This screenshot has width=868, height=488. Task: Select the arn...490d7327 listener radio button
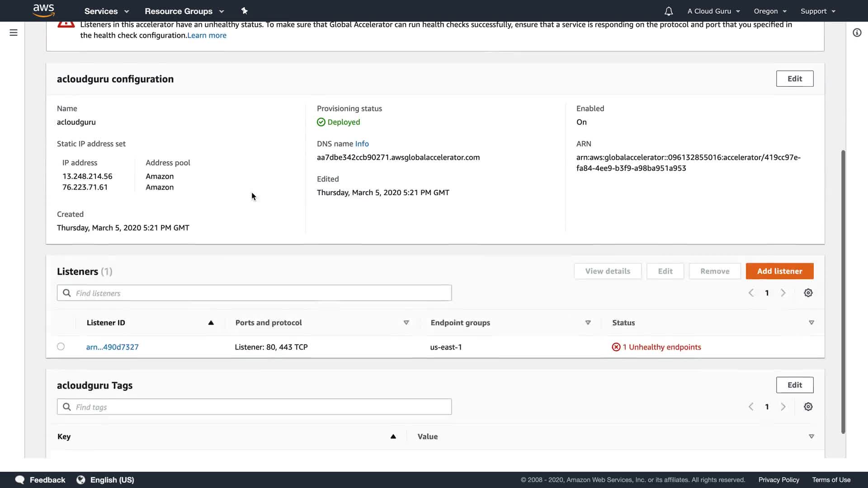tap(61, 347)
